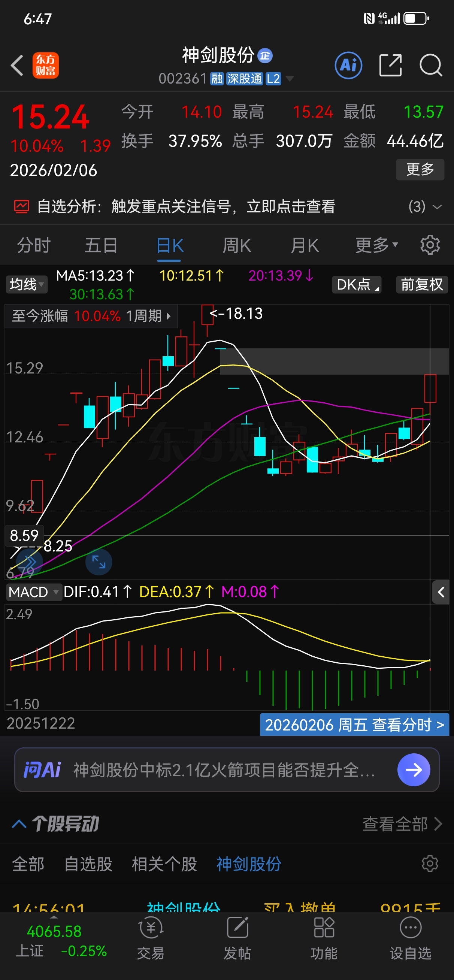Open chart settings gear icon
The image size is (454, 980).
(x=430, y=245)
